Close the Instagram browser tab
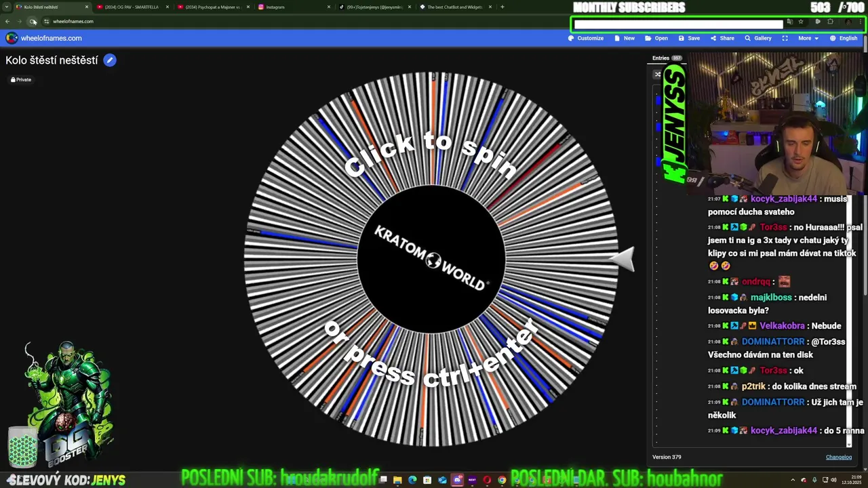868x488 pixels. [x=328, y=7]
